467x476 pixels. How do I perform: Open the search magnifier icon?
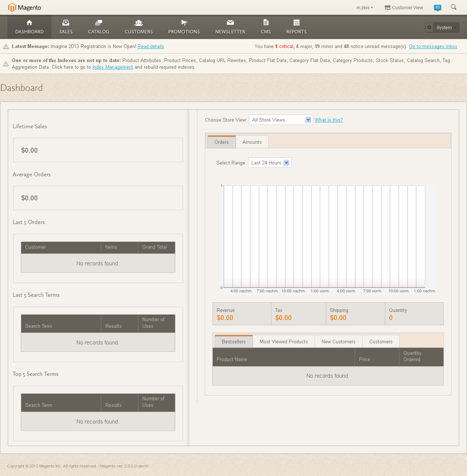(454, 7)
